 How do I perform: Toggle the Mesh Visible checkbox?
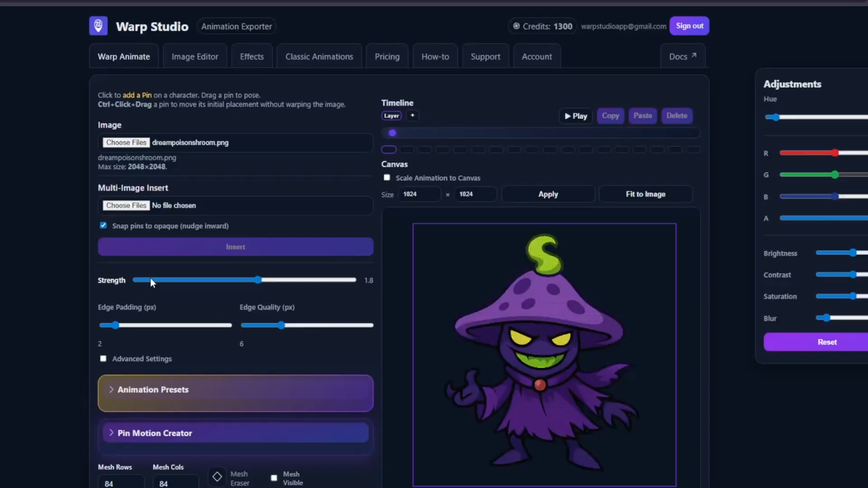(x=274, y=478)
